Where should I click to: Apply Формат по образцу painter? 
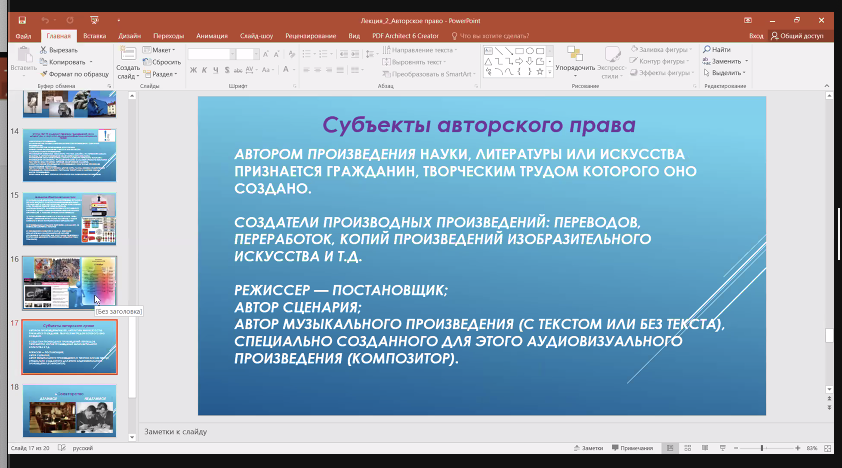[x=74, y=74]
